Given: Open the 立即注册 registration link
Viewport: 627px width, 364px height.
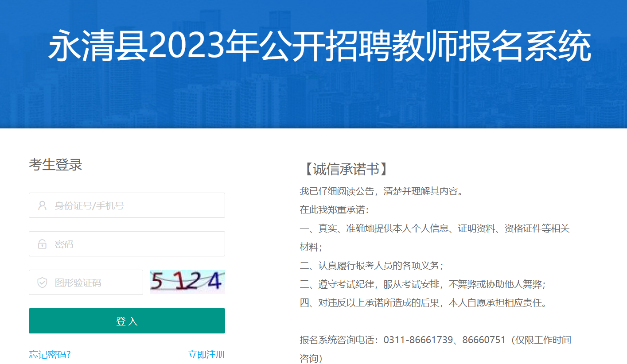Looking at the screenshot, I should point(206,355).
